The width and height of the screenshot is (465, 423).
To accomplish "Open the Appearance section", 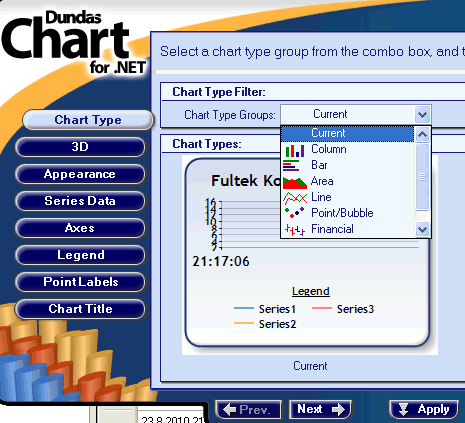I will (x=80, y=174).
